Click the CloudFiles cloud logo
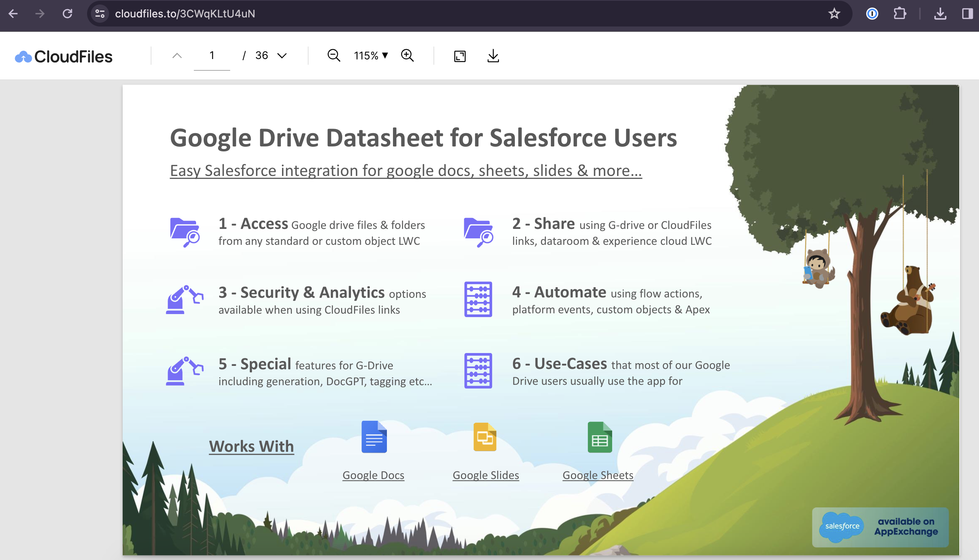Viewport: 979px width, 560px height. pyautogui.click(x=23, y=56)
